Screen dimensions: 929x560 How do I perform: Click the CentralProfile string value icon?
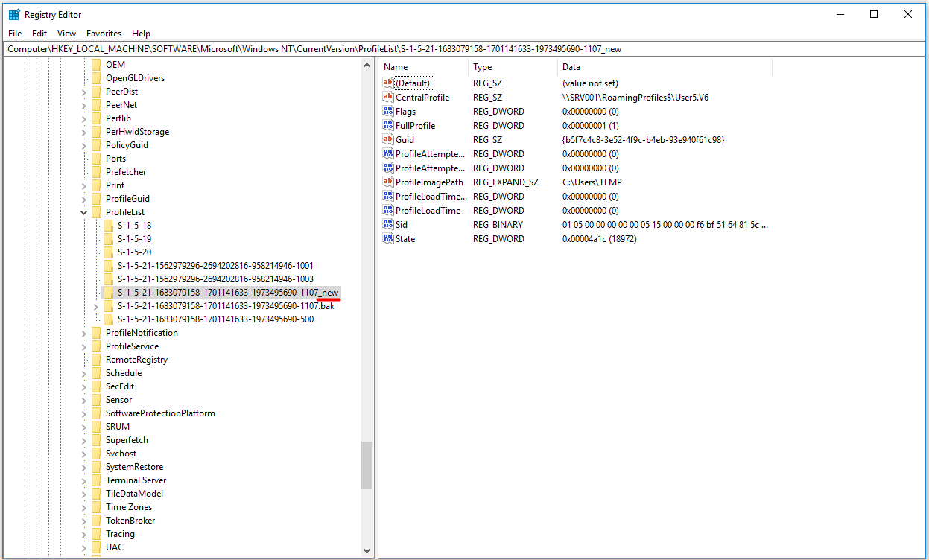tap(387, 97)
